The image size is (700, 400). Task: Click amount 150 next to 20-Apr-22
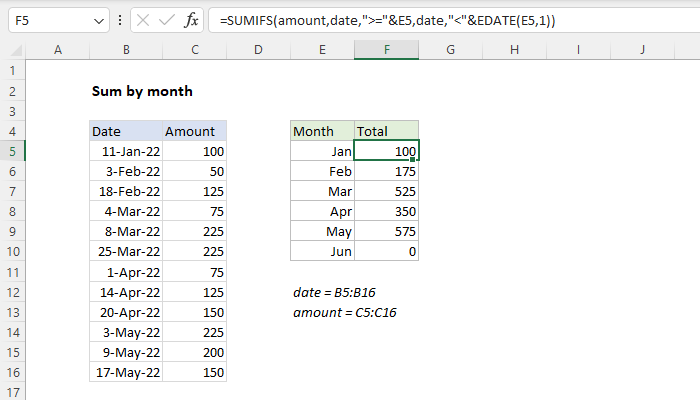[195, 312]
